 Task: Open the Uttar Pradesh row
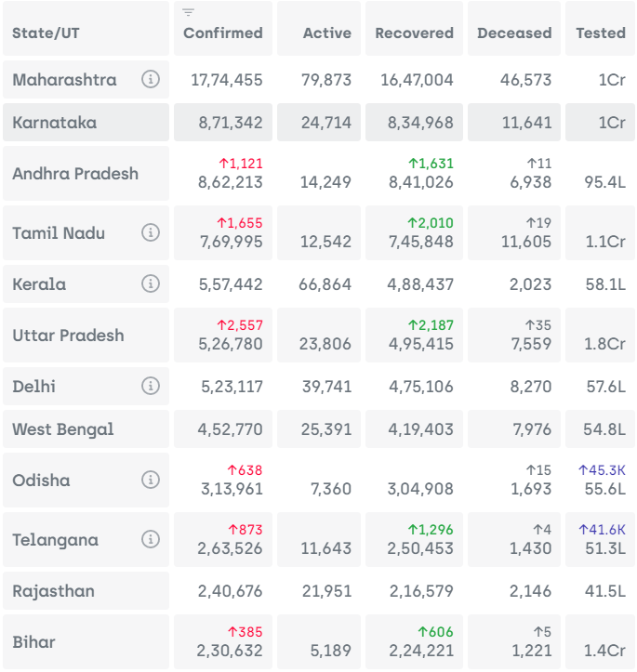[68, 336]
